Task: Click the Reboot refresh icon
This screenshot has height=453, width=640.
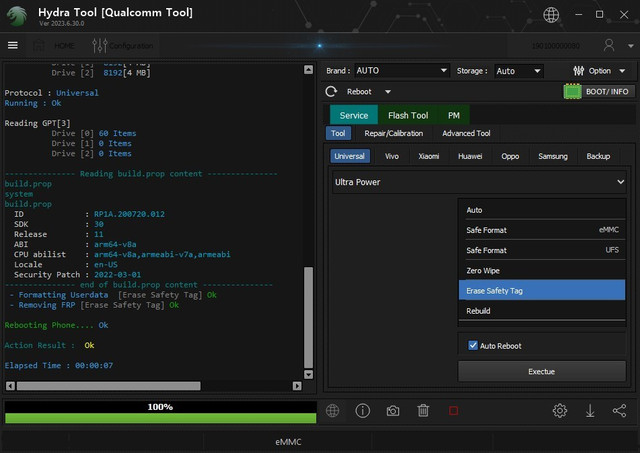Action: tap(331, 91)
